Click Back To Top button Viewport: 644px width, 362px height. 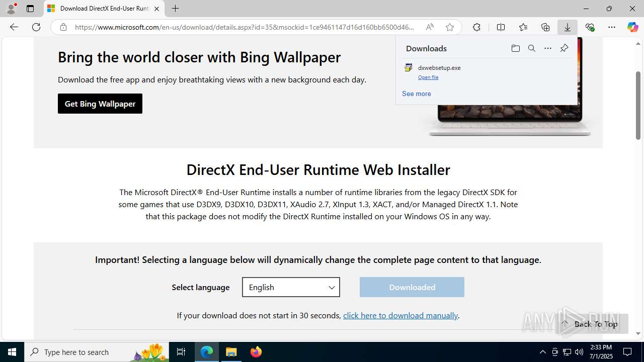coord(592,324)
